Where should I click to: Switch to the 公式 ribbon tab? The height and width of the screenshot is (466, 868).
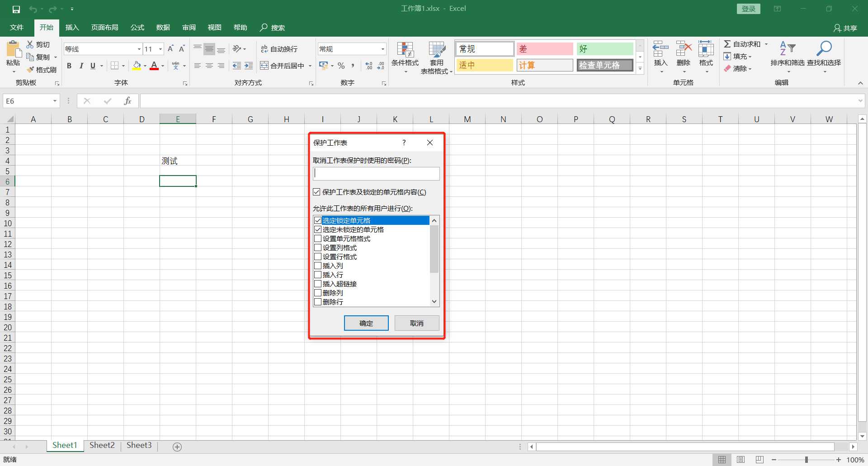[137, 28]
